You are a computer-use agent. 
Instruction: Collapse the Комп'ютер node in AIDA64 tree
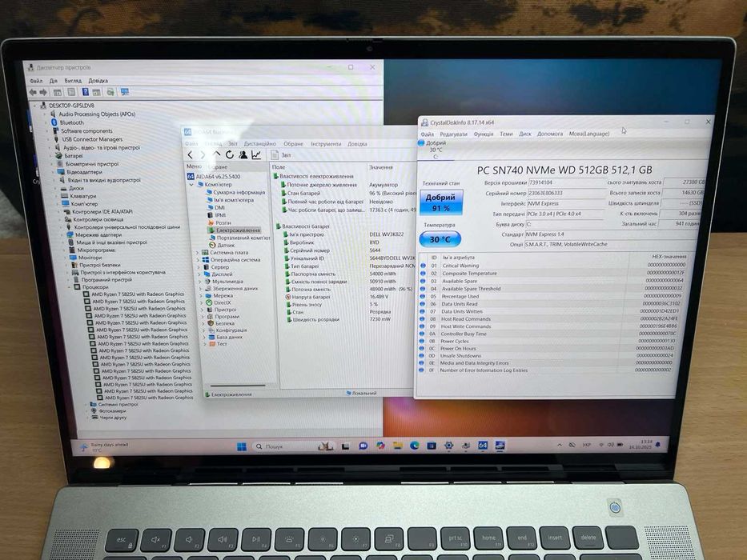(191, 184)
